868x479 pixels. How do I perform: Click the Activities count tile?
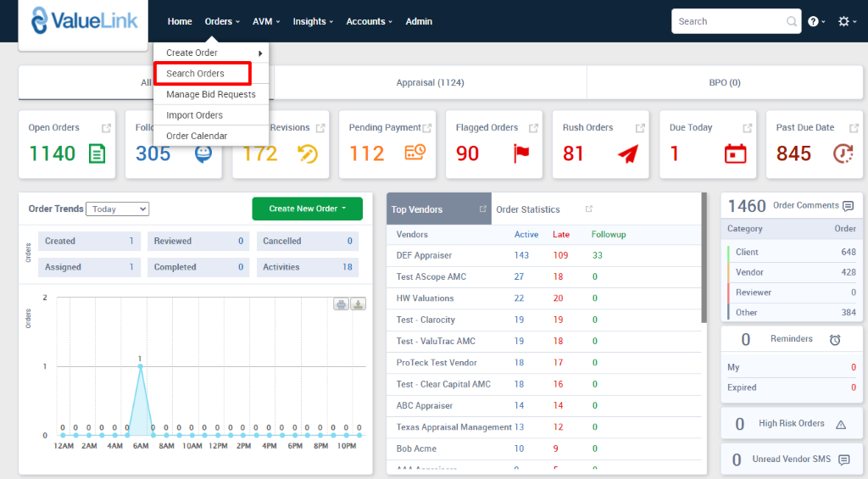(x=308, y=267)
